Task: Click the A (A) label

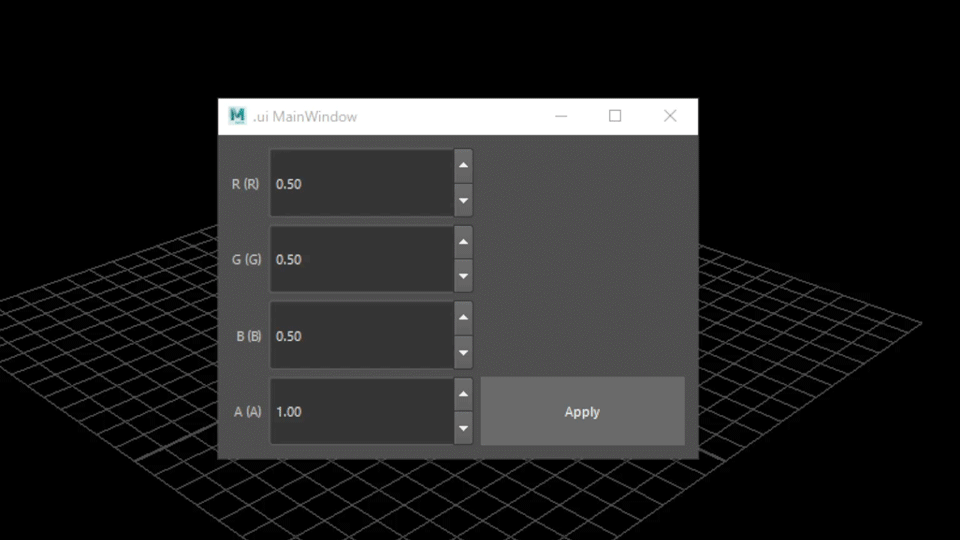Action: tap(247, 412)
